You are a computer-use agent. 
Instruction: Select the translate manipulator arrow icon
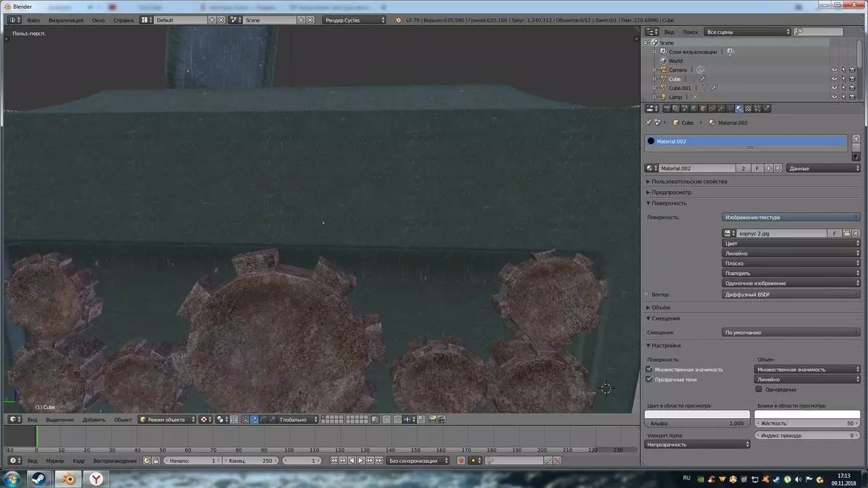tap(254, 420)
